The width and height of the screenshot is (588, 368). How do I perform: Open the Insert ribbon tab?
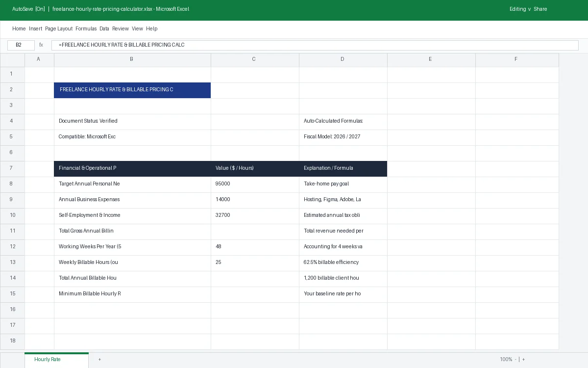(x=35, y=28)
